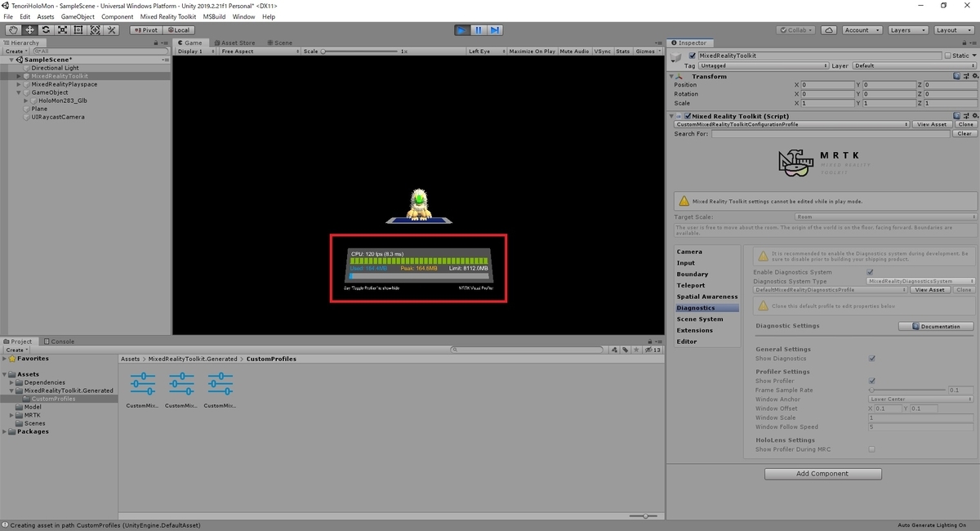This screenshot has height=531, width=980.
Task: Switch to the Asset Store tab
Action: pos(234,42)
